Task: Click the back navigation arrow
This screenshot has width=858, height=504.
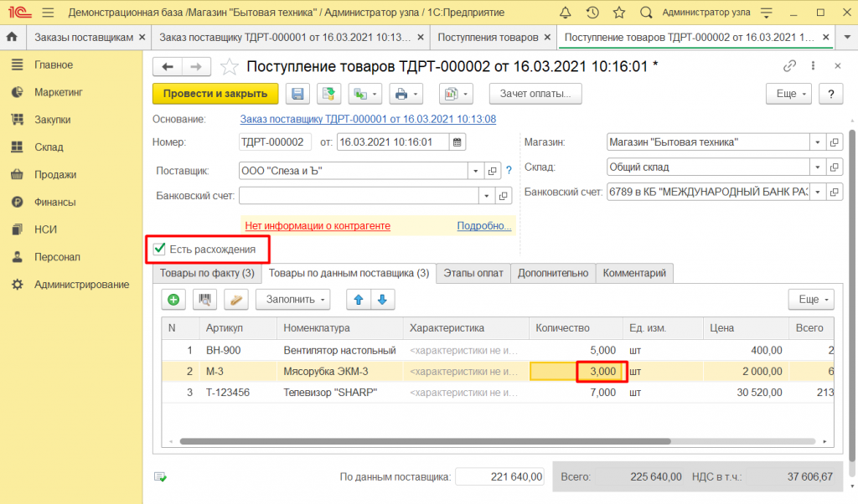Action: pos(166,66)
